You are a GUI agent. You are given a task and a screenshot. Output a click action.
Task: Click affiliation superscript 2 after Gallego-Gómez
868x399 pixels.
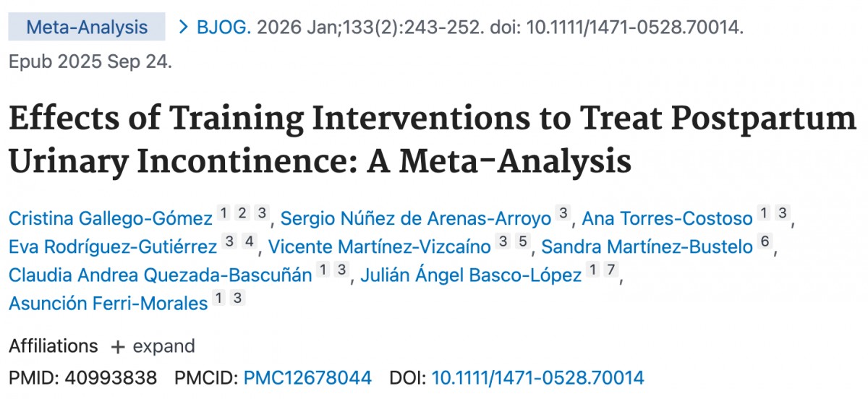coord(243,214)
